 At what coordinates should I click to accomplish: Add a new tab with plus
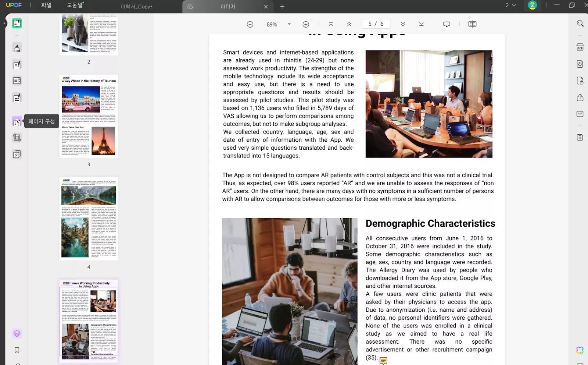282,7
